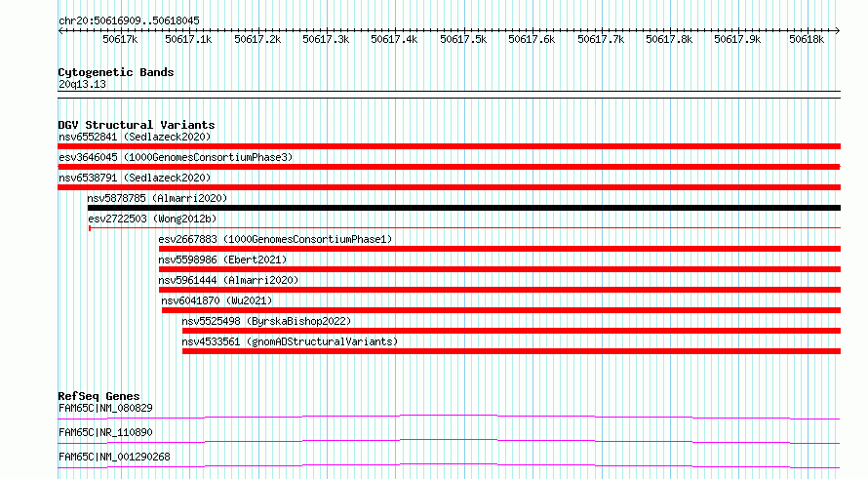This screenshot has width=868, height=479.
Task: Open nsv6041870 (Wu2021) variant label
Action: pos(217,300)
